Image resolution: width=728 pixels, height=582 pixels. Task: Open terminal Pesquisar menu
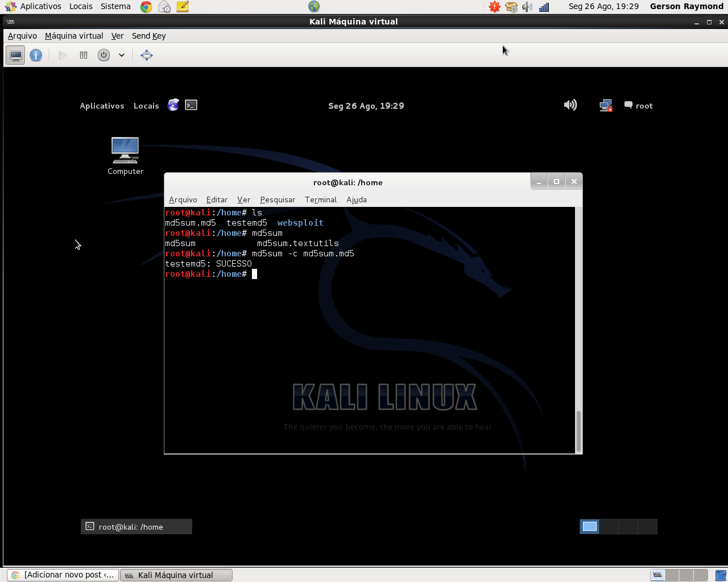click(x=278, y=199)
